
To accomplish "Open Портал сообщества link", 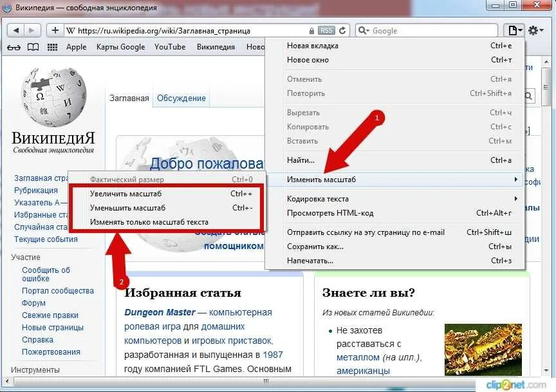I will pyautogui.click(x=58, y=291).
